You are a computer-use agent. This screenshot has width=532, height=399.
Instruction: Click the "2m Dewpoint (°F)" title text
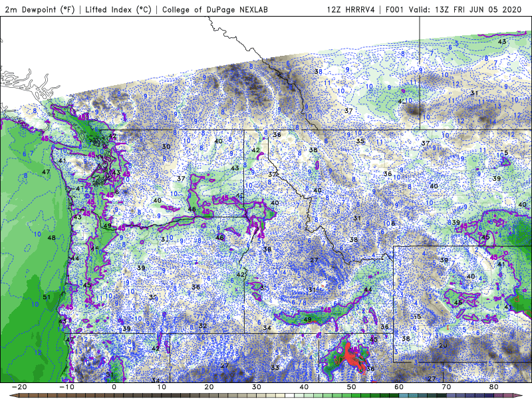point(40,9)
